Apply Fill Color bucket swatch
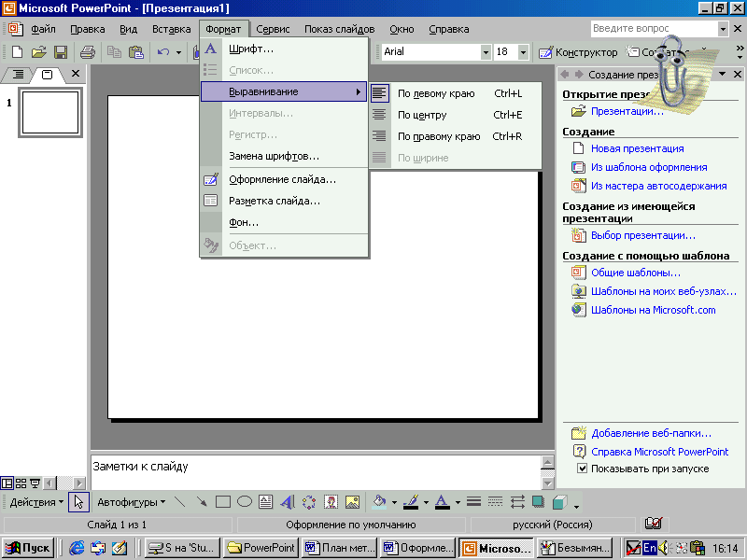The height and width of the screenshot is (560, 747). [x=379, y=502]
